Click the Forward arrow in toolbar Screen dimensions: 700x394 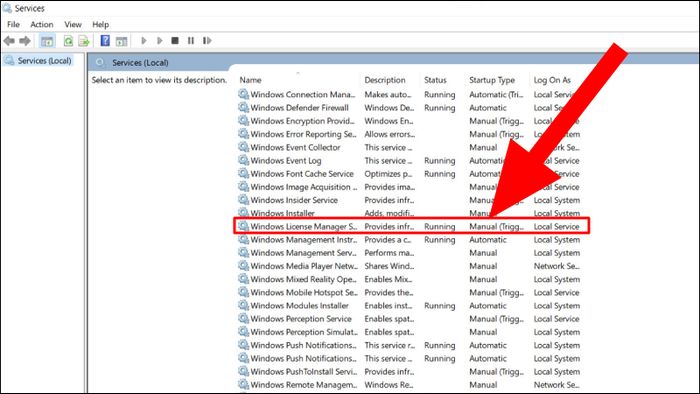(25, 41)
